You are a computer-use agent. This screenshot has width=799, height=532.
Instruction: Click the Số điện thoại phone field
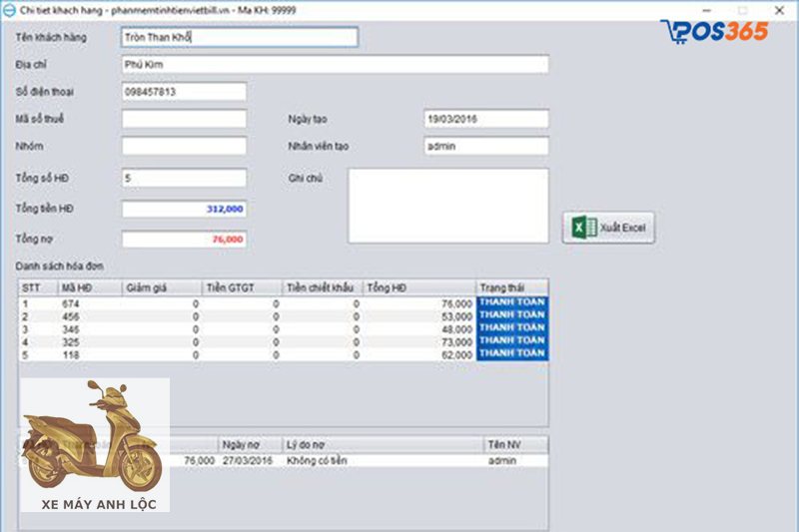coord(184,92)
